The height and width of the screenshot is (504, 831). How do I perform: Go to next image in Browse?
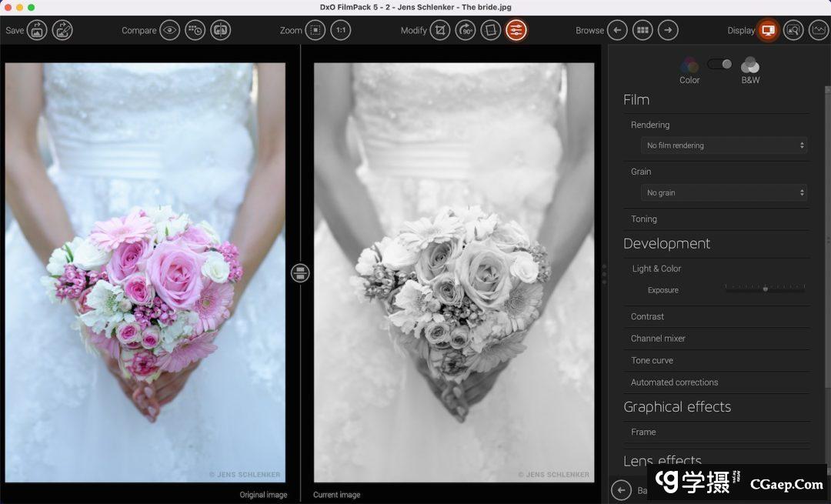(668, 31)
